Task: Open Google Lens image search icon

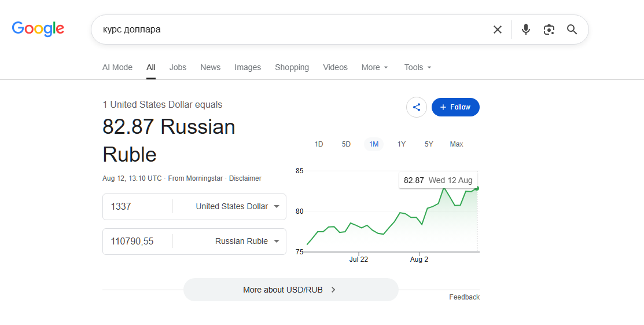Action: (549, 30)
